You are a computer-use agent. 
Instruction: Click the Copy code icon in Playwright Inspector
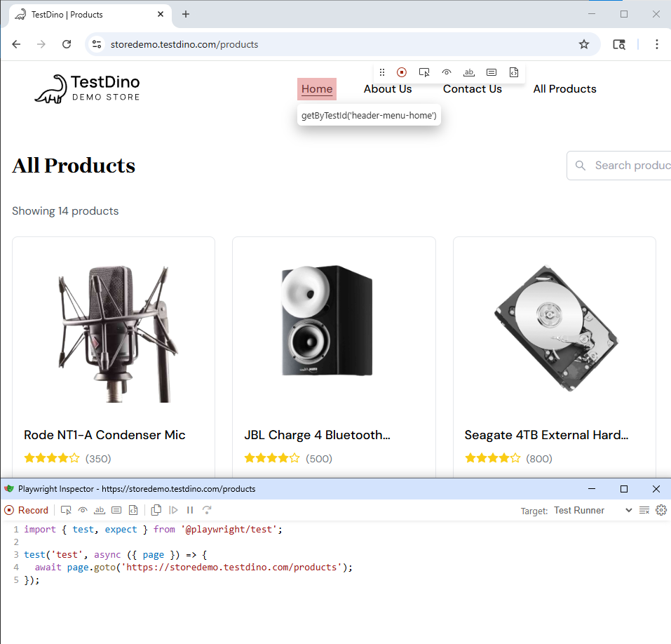tap(156, 510)
